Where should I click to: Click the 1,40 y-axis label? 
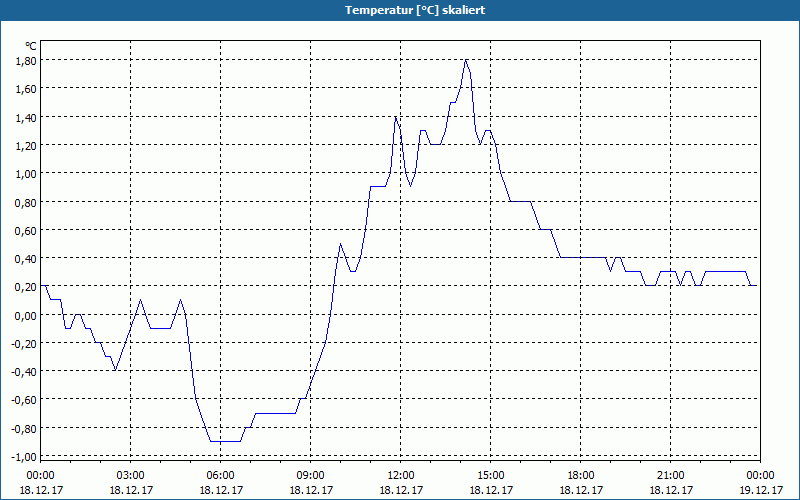(x=27, y=117)
